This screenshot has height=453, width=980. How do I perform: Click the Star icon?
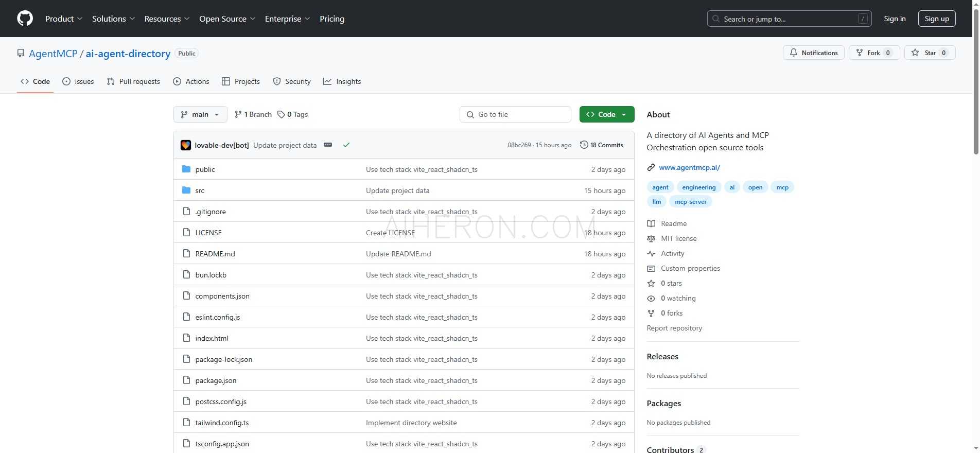click(915, 53)
